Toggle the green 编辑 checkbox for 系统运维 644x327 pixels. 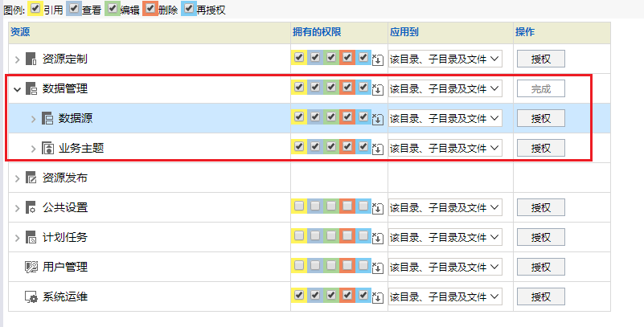[331, 295]
